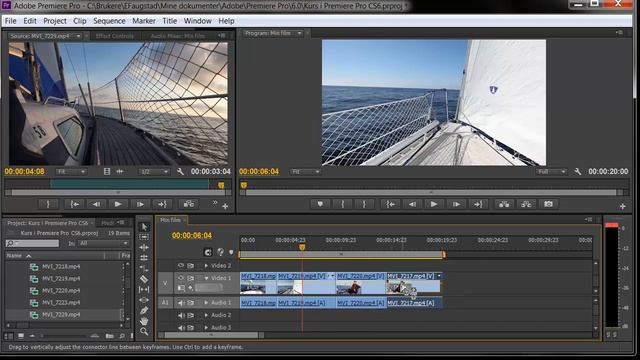
Task: Click Go to Out point in Source monitor
Action: click(162, 204)
